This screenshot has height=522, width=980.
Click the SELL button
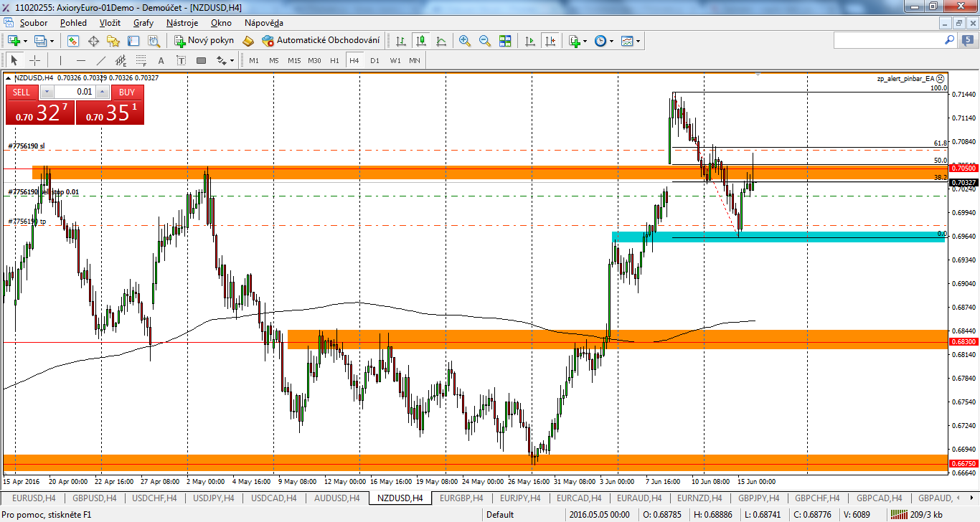coord(22,92)
